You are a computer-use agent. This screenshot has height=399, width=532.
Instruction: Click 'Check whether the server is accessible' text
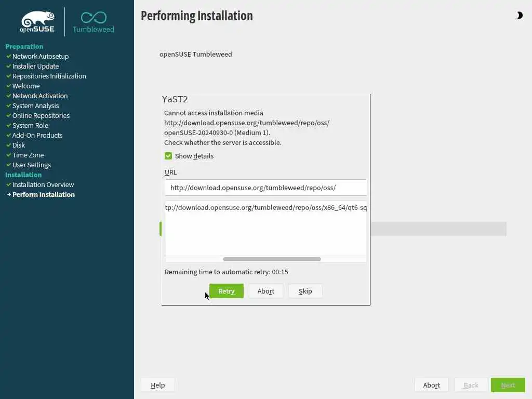click(223, 142)
